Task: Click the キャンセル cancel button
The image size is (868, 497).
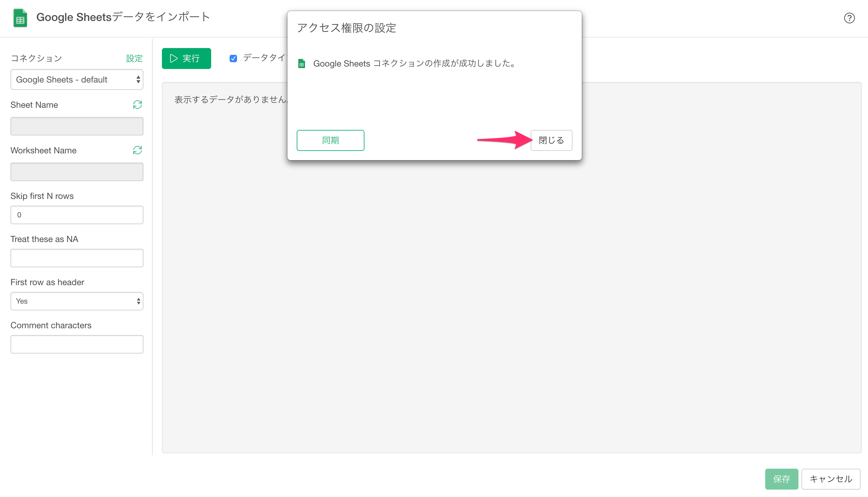Action: [x=831, y=479]
